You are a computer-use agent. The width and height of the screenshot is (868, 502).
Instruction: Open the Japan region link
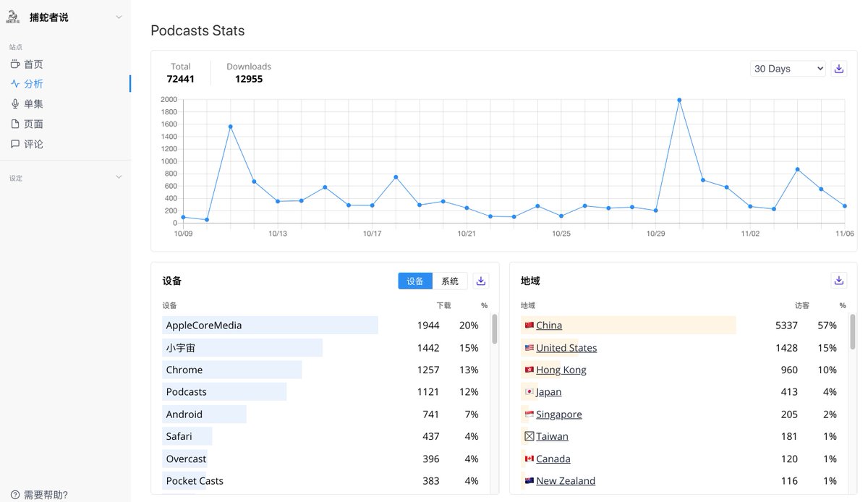click(x=549, y=392)
